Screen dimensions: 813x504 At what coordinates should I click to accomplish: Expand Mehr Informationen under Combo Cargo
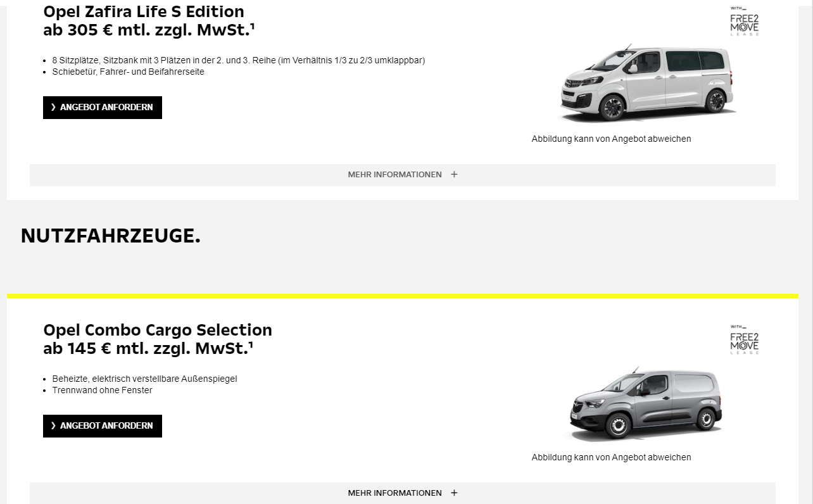click(x=403, y=493)
